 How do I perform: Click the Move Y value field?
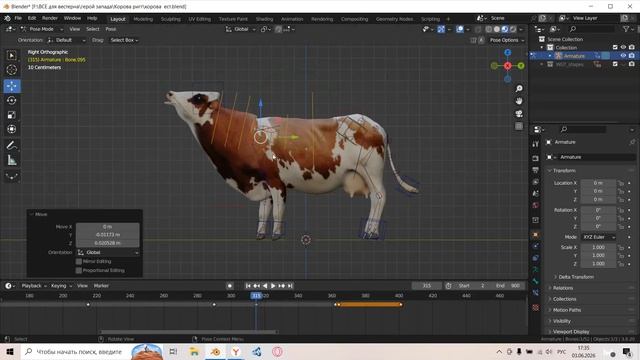tap(108, 235)
